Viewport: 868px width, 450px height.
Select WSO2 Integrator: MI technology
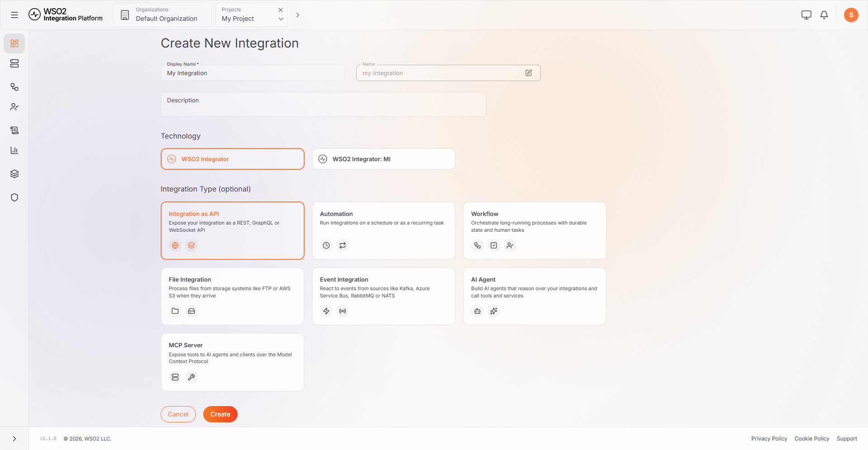click(x=384, y=159)
